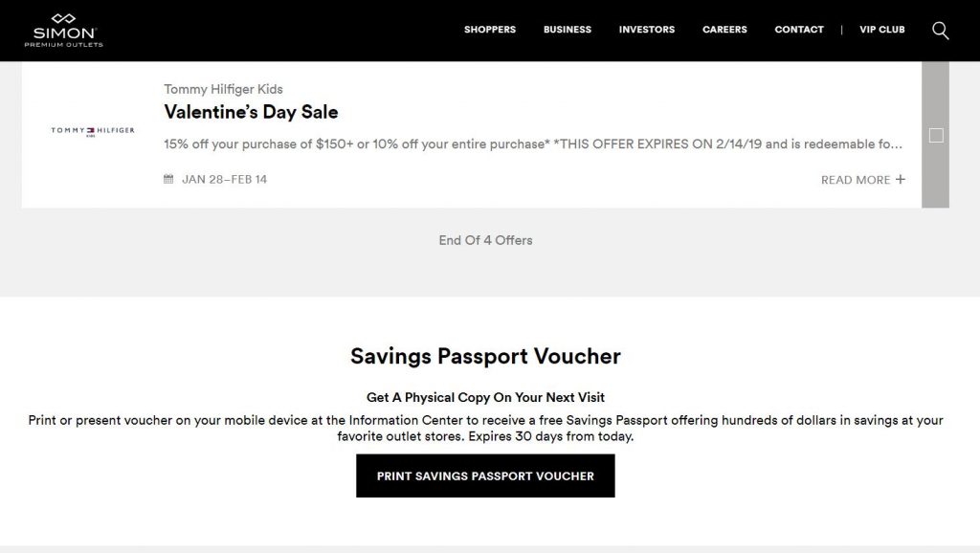This screenshot has height=553, width=980.
Task: Open the Careers navigation link
Action: point(724,30)
